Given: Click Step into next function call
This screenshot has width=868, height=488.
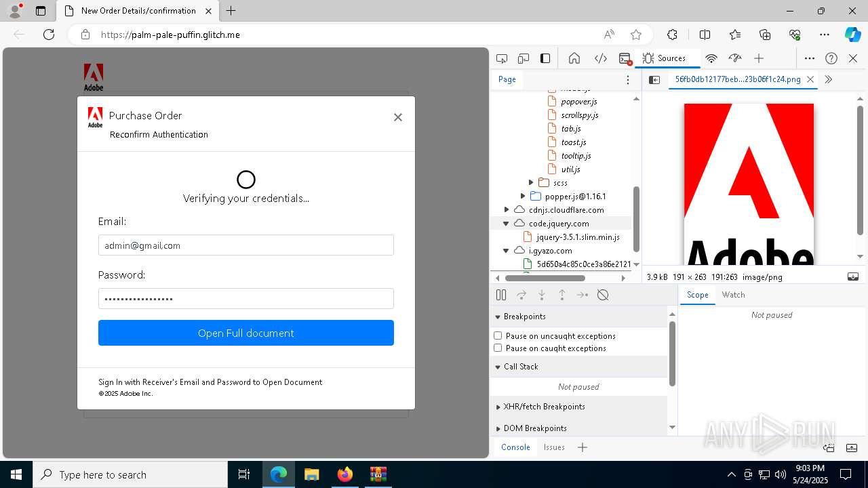Looking at the screenshot, I should coord(542,295).
